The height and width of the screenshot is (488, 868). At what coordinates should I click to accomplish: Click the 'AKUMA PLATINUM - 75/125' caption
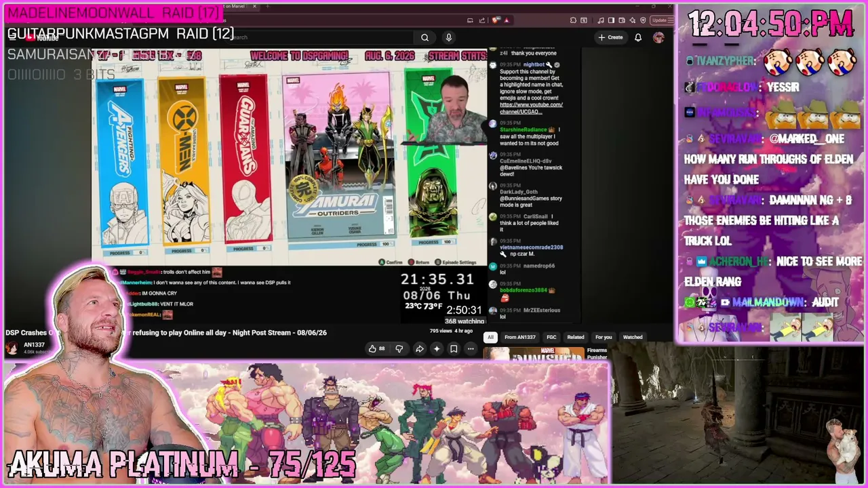183,464
